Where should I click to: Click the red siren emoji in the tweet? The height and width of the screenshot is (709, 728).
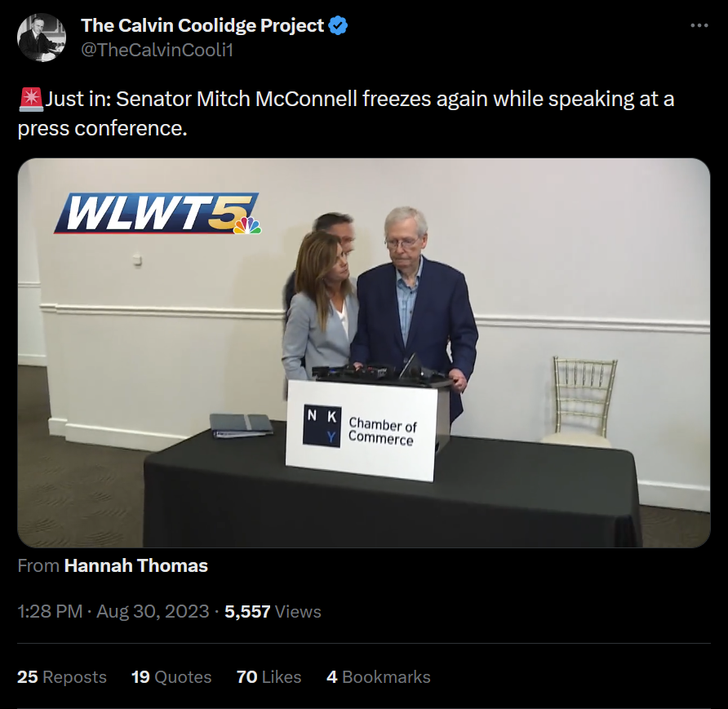(x=31, y=100)
